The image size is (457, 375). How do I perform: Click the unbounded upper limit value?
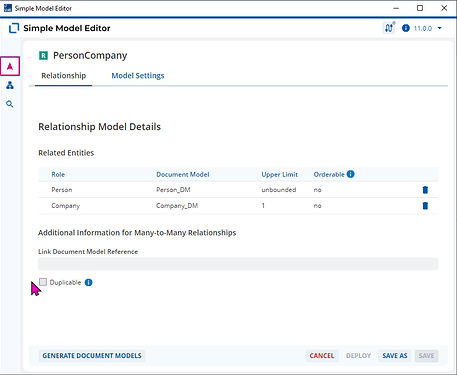pos(279,190)
